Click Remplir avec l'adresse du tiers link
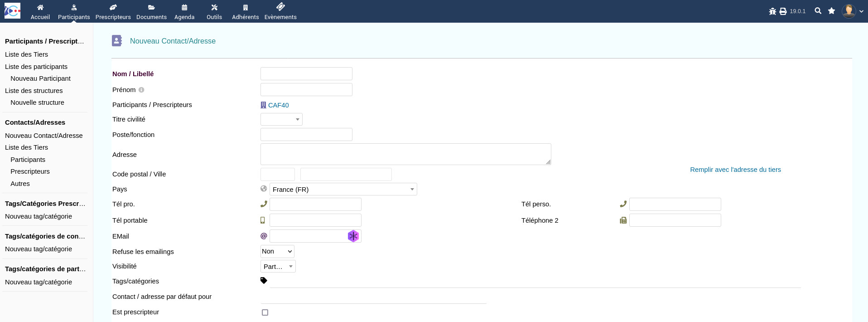 coord(735,170)
